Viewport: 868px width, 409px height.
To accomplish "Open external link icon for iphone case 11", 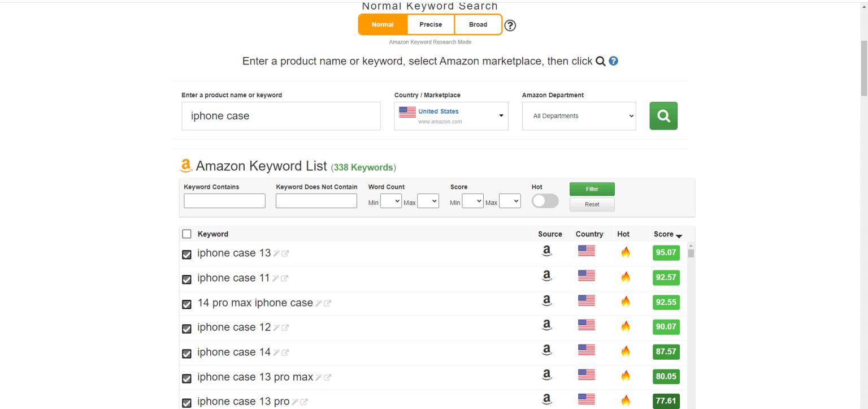I will pyautogui.click(x=284, y=278).
